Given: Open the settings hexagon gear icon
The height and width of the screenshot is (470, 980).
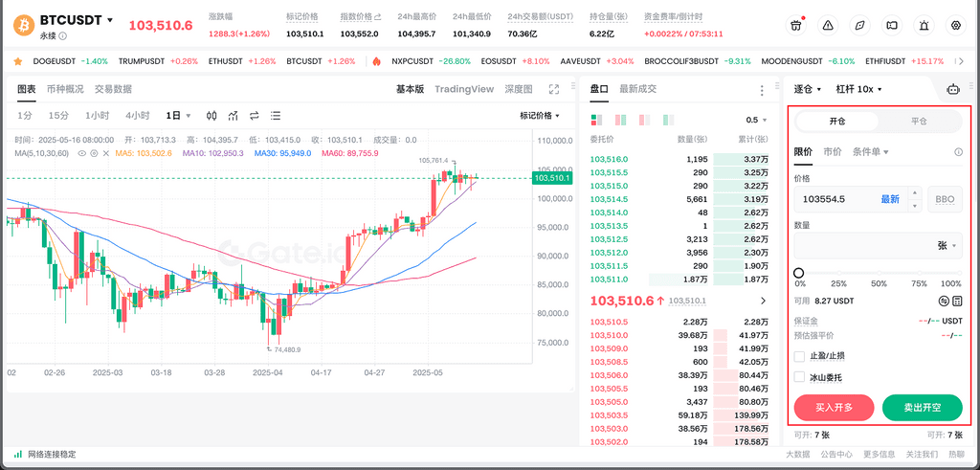Looking at the screenshot, I should (x=955, y=25).
